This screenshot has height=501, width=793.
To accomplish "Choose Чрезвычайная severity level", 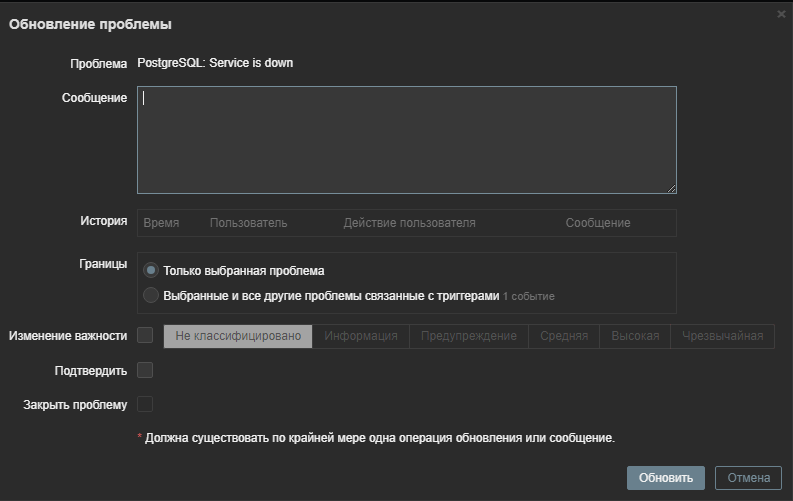I will coord(722,336).
